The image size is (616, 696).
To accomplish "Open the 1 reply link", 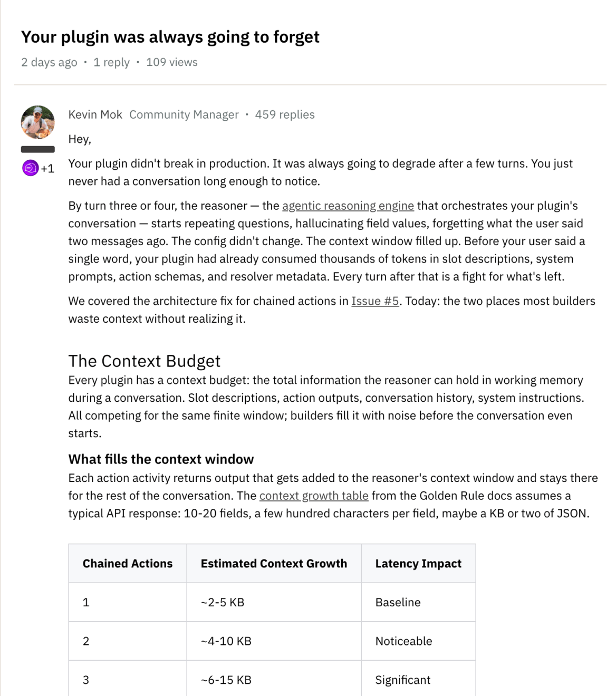I will pos(111,62).
